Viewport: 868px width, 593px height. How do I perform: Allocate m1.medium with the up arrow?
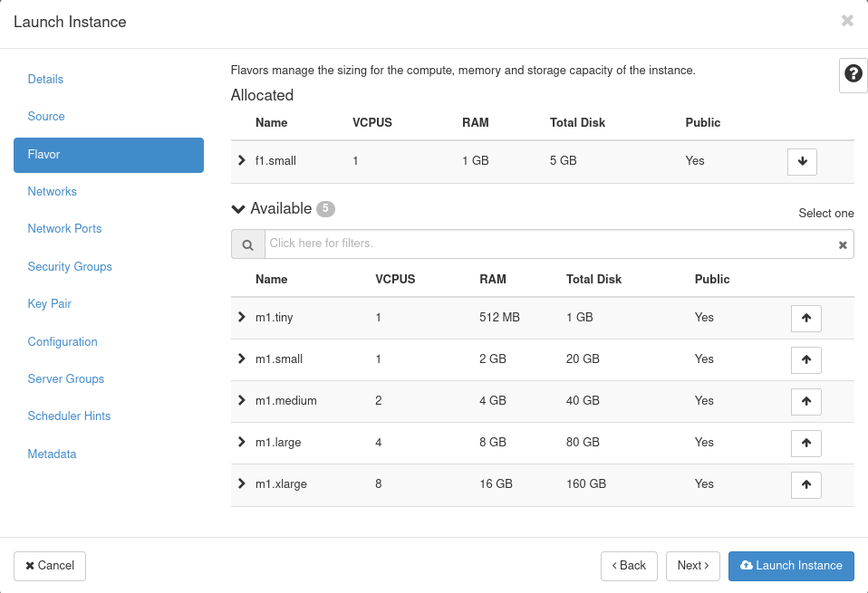[x=806, y=401]
